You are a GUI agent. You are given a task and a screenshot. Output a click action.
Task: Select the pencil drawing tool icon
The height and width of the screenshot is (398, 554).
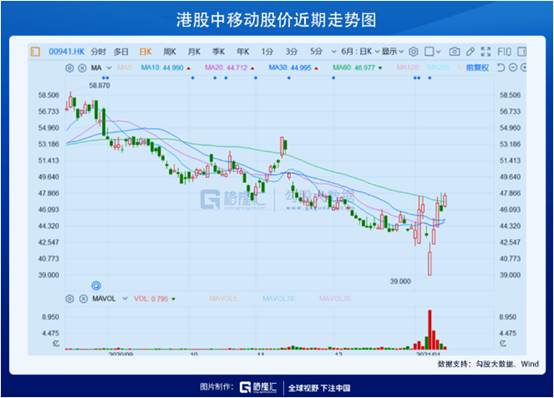click(x=470, y=52)
